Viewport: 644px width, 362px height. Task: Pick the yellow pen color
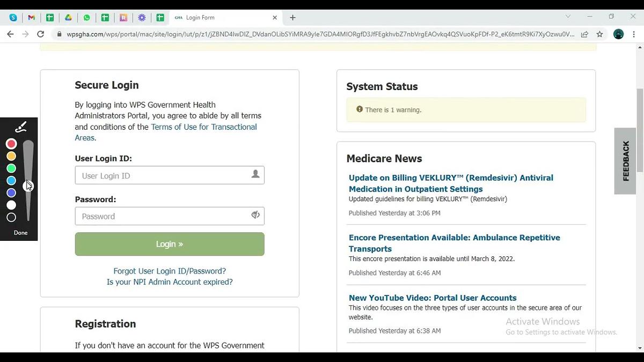11,156
